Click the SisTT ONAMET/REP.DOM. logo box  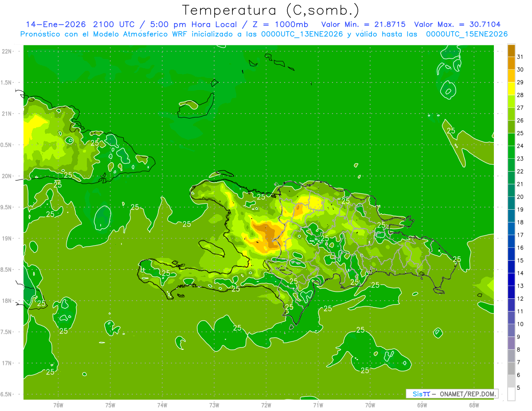click(452, 394)
